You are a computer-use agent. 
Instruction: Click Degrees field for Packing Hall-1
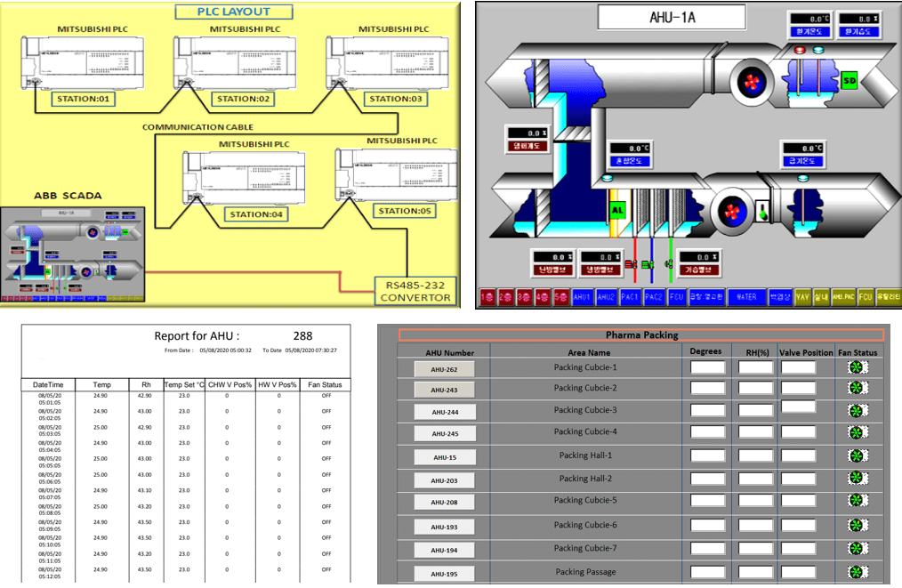pos(707,456)
